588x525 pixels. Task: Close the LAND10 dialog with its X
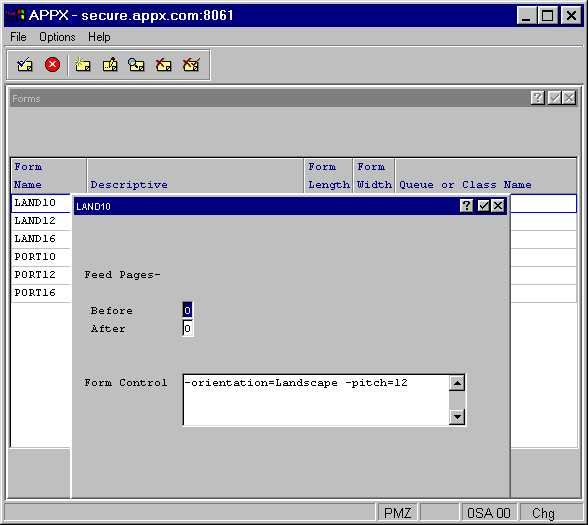tap(498, 206)
